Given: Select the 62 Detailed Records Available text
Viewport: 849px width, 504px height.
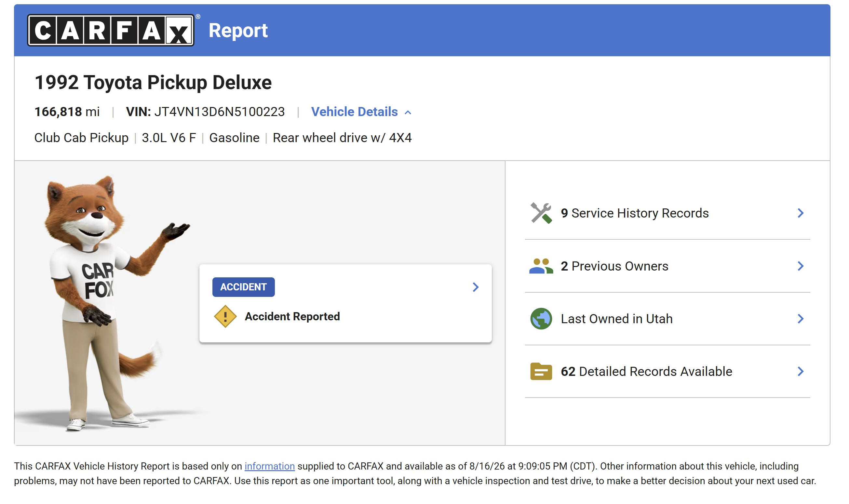Looking at the screenshot, I should point(646,371).
